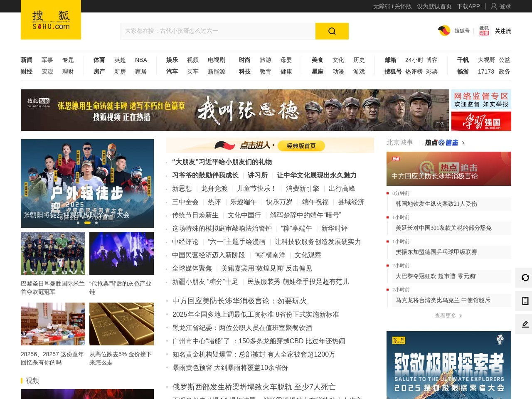532x399 pixels.
Task: Open the 财经 channel
Action: tap(27, 71)
